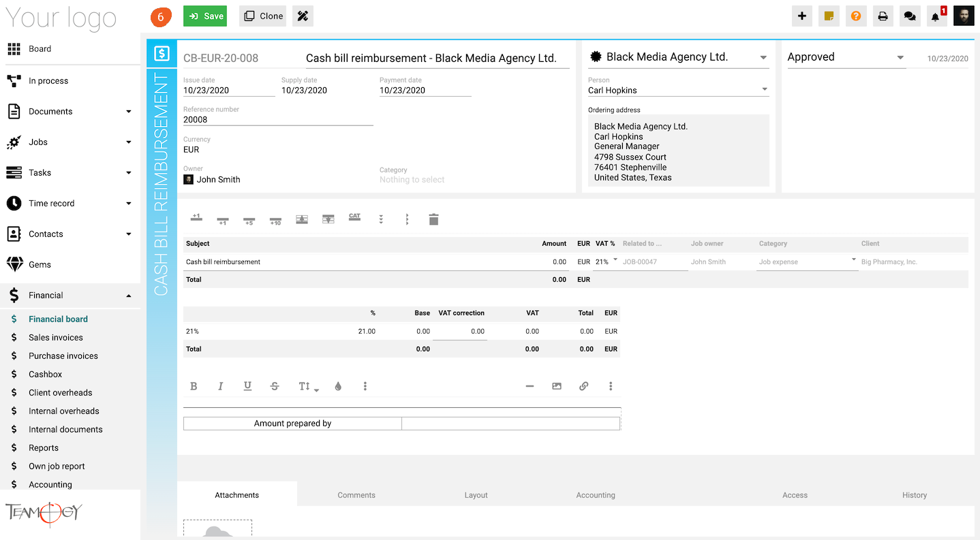
Task: Open the text color droplet picker
Action: [x=338, y=386]
